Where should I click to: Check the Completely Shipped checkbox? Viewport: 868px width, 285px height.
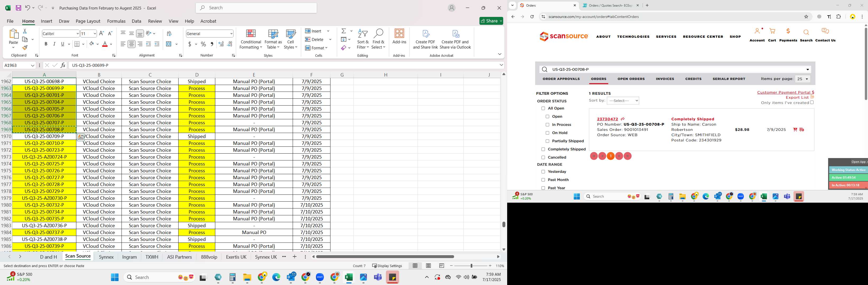point(543,149)
